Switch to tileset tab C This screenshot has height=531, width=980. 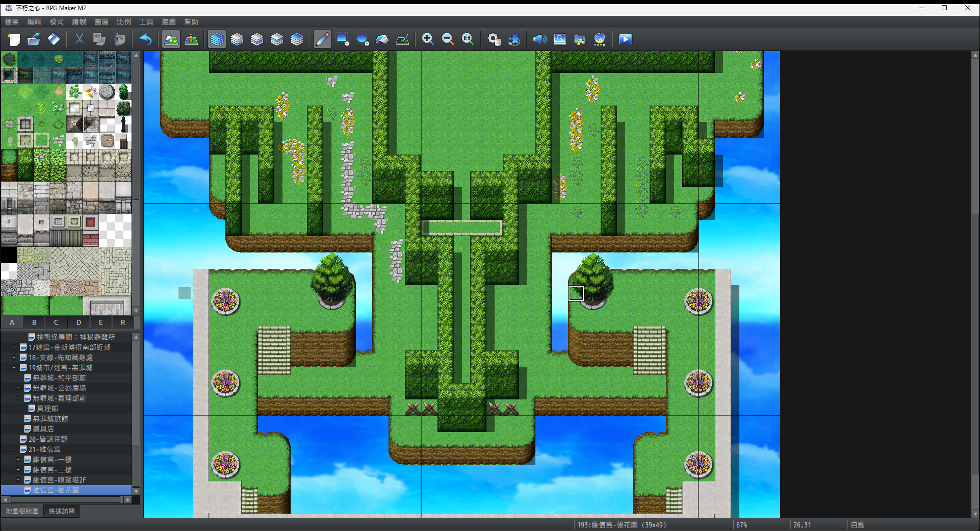pyautogui.click(x=56, y=322)
